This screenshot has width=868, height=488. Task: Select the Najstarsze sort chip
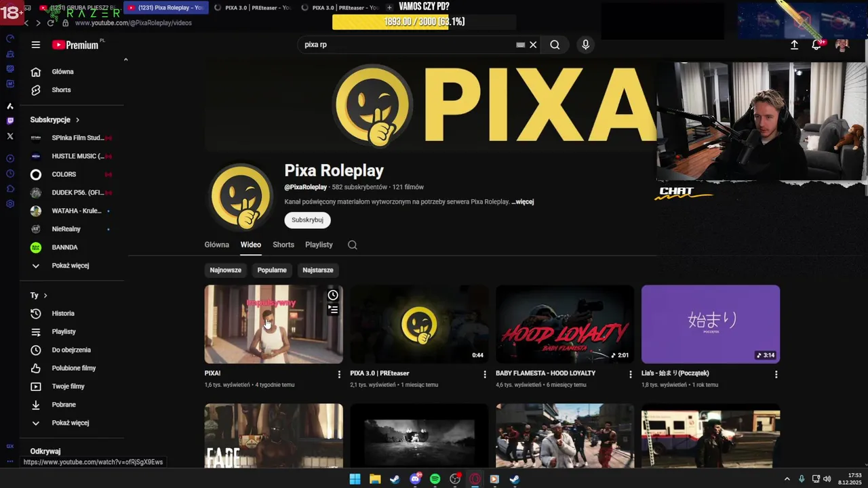[x=318, y=270]
